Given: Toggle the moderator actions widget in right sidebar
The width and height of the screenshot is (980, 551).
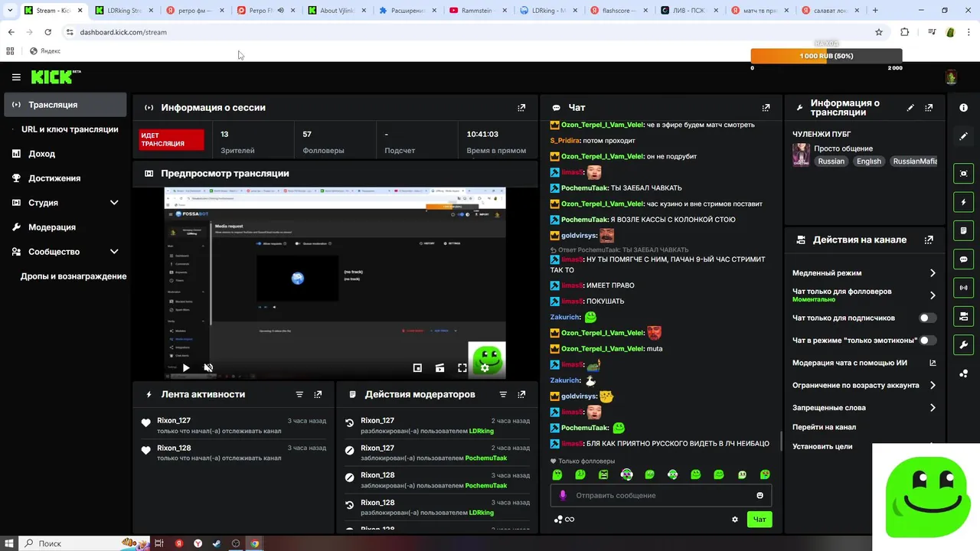Looking at the screenshot, I should 963,230.
